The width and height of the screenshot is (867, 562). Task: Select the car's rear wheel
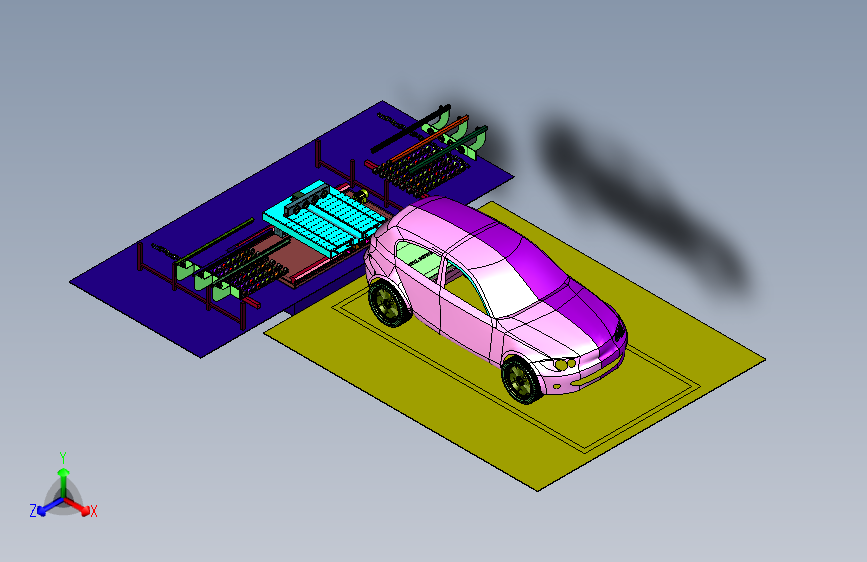coord(389,303)
